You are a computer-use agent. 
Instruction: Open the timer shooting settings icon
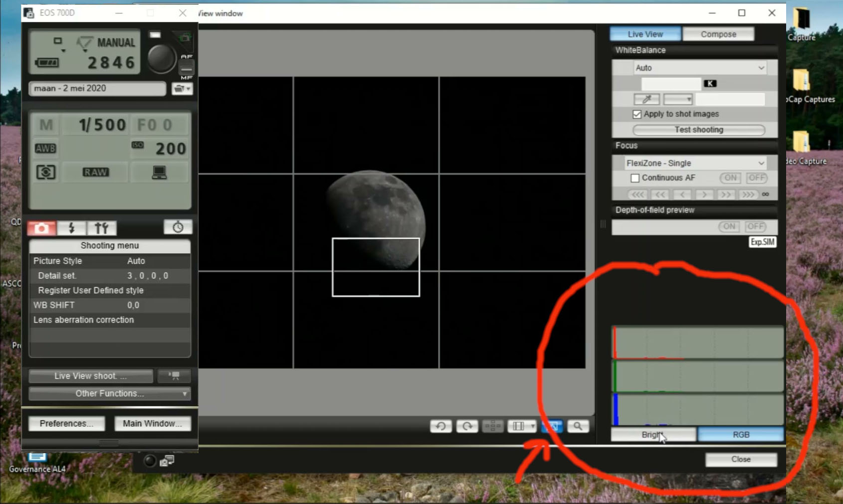click(178, 227)
